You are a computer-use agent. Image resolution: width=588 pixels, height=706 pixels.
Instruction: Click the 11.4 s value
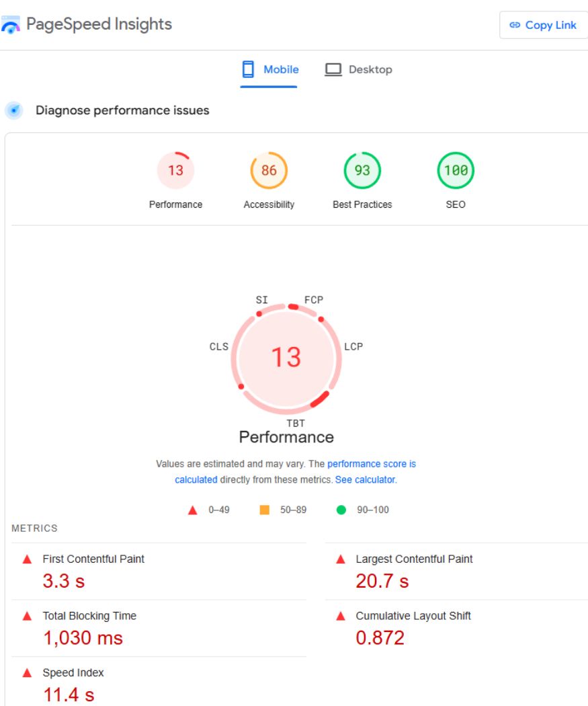point(69,695)
